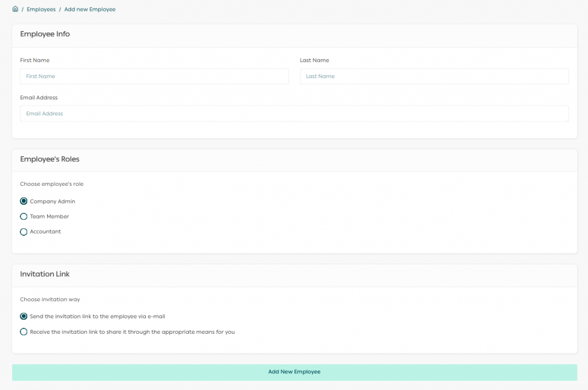Focus the First Name input field
Viewport: 588px width, 390px height.
point(154,76)
